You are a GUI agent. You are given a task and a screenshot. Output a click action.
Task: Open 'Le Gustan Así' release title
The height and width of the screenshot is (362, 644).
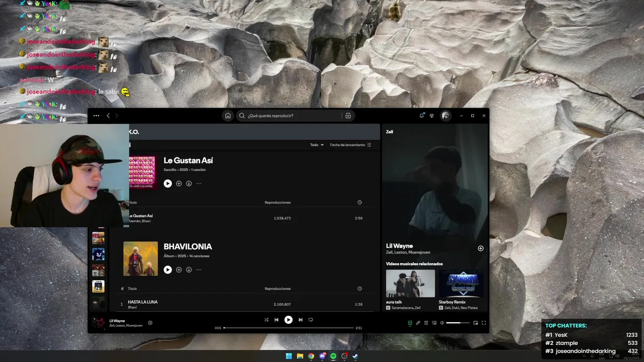188,160
